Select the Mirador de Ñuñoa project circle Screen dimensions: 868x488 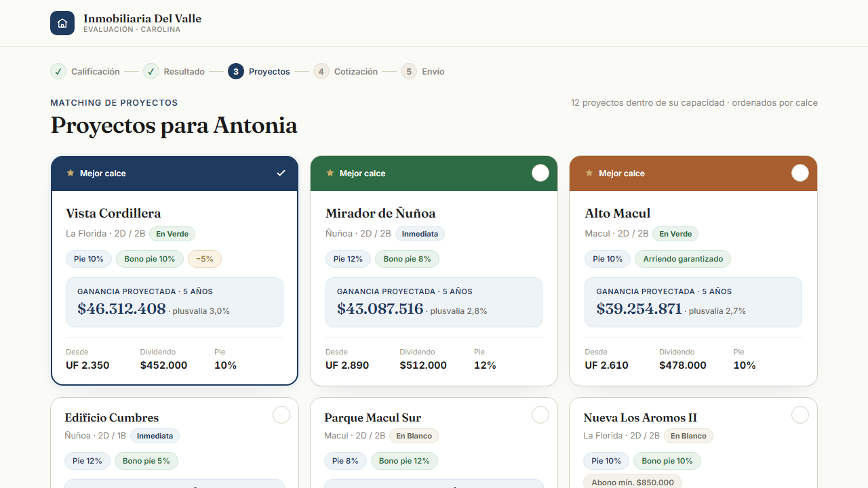pyautogui.click(x=540, y=173)
